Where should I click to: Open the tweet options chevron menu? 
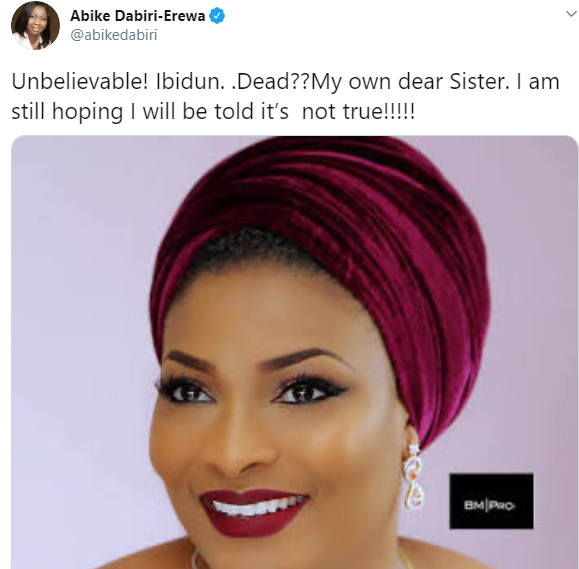(x=571, y=14)
